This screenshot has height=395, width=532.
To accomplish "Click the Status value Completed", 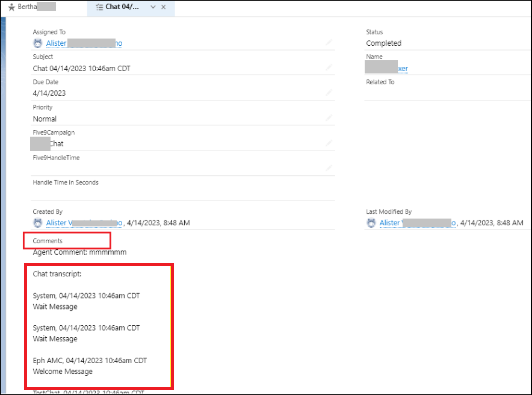I will click(383, 43).
